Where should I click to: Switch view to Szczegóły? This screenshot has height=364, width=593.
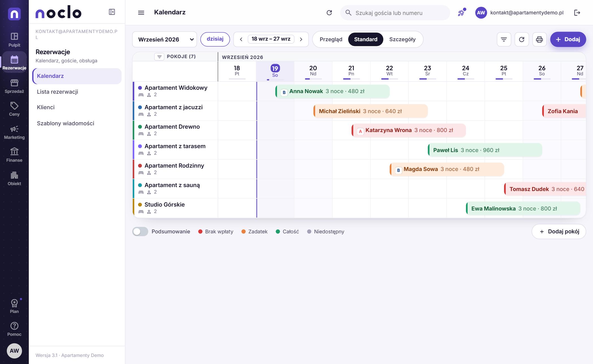point(402,39)
